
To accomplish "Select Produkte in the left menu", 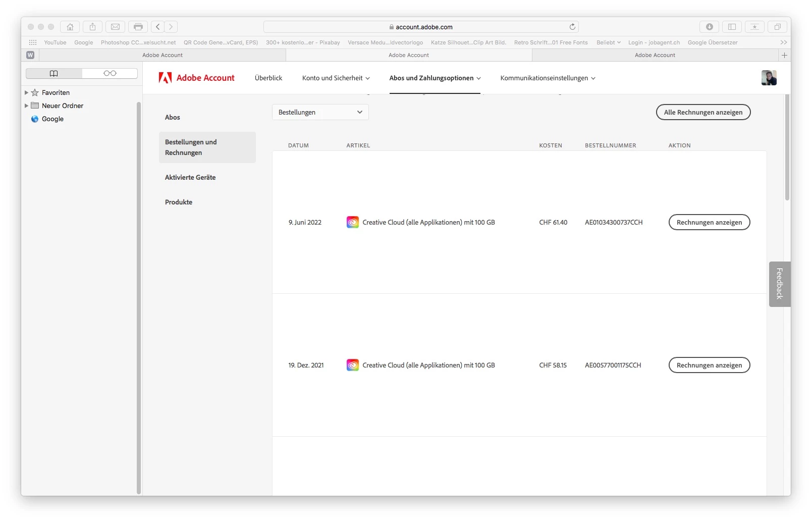I will click(x=179, y=202).
